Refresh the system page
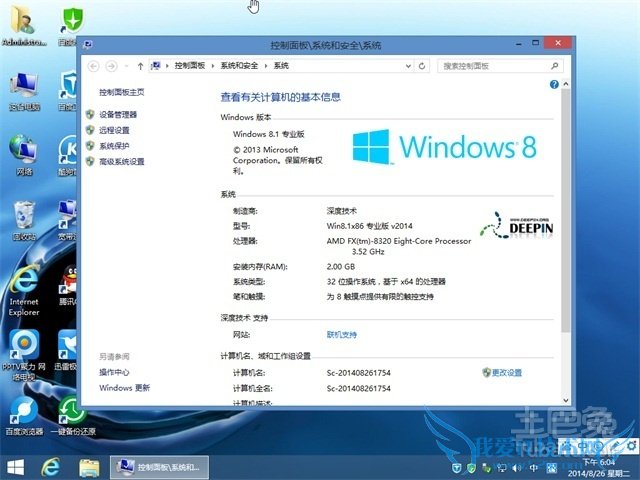This screenshot has width=640, height=480. (422, 66)
